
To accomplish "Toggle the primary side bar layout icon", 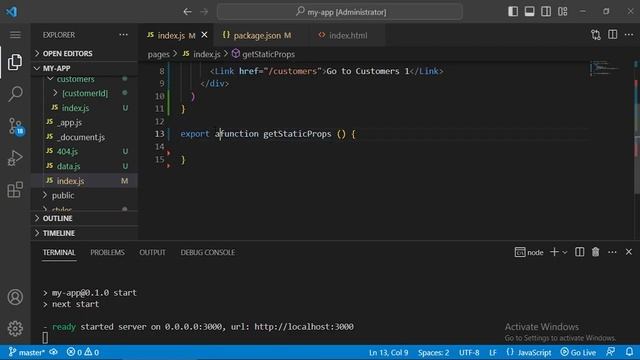I will pos(513,11).
